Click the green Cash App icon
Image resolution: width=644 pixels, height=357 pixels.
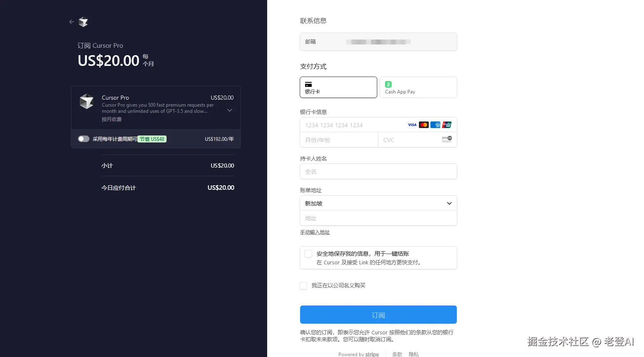[388, 84]
